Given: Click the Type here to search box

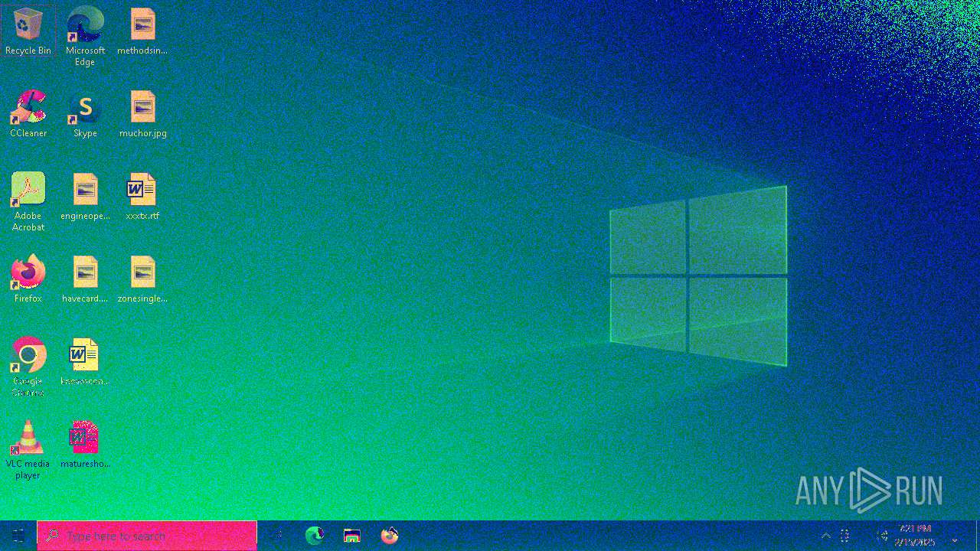Looking at the screenshot, I should tap(147, 536).
